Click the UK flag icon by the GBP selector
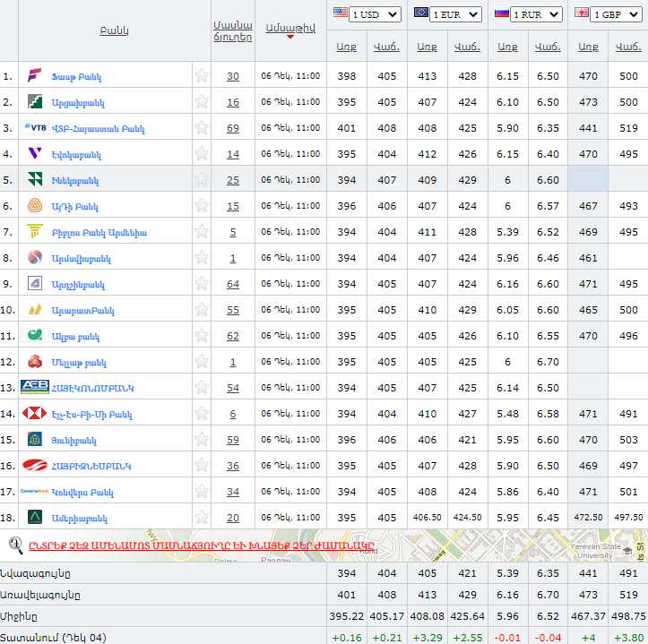The image size is (648, 644). pyautogui.click(x=582, y=12)
